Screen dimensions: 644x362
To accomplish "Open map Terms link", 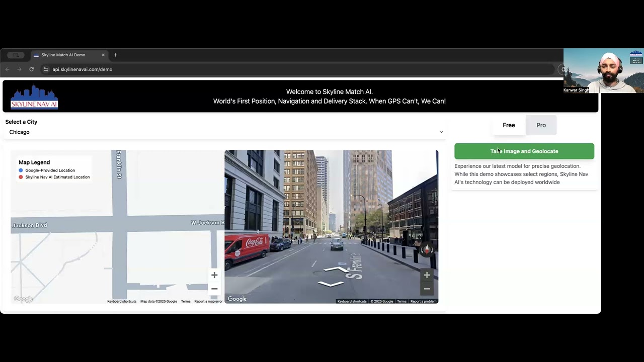I will [x=186, y=301].
